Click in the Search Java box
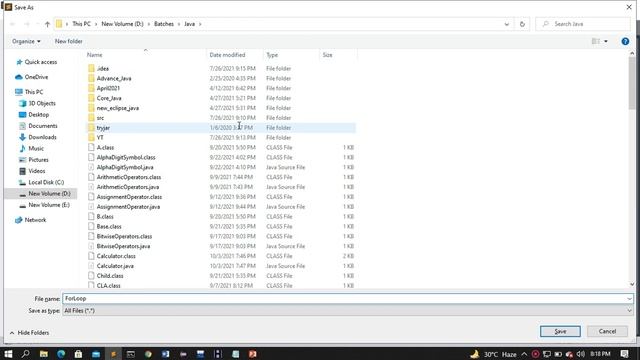The width and height of the screenshot is (640, 360). click(584, 24)
